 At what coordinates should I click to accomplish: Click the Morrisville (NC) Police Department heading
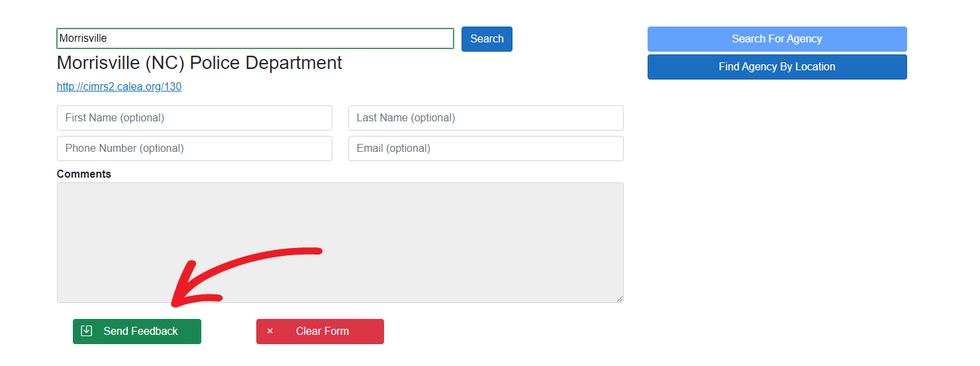[x=199, y=63]
